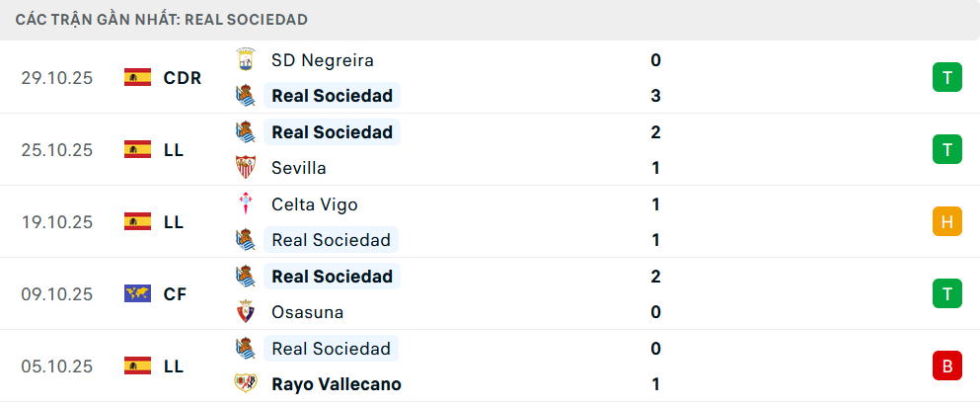This screenshot has width=980, height=406.
Task: Click the red B loss badge
Action: (946, 366)
